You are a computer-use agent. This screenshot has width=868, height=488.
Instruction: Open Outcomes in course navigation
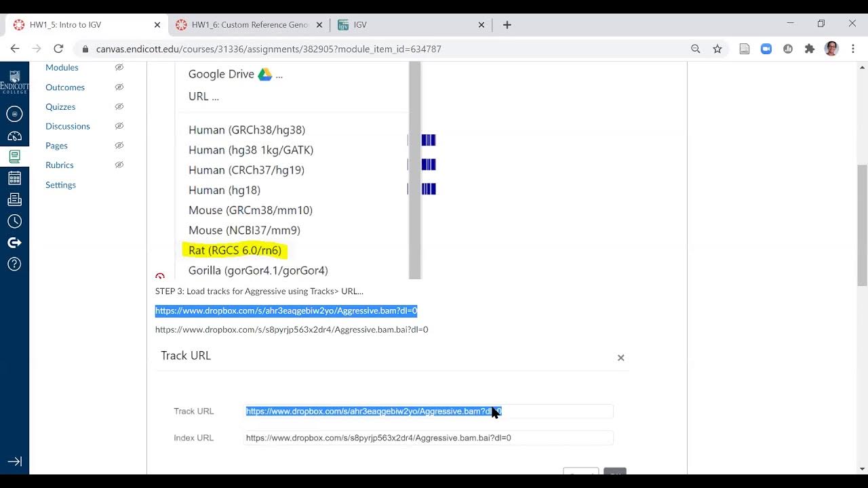65,87
